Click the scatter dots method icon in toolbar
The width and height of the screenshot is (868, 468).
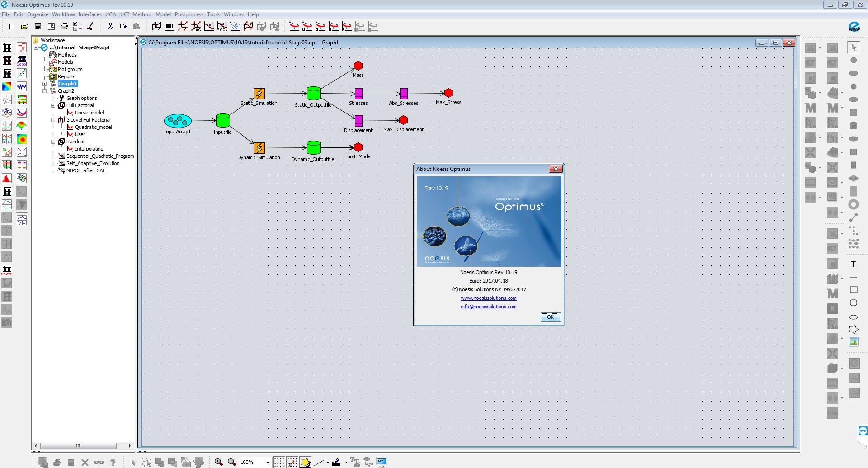235,27
